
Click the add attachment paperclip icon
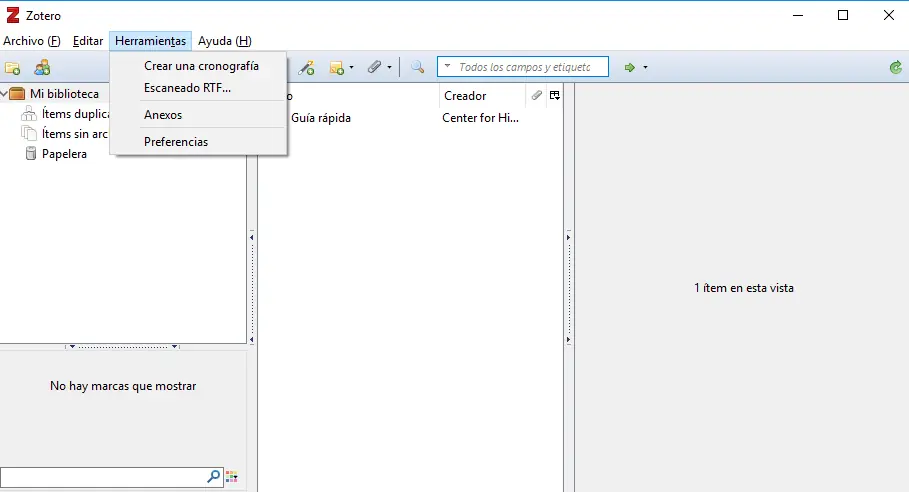[x=374, y=67]
